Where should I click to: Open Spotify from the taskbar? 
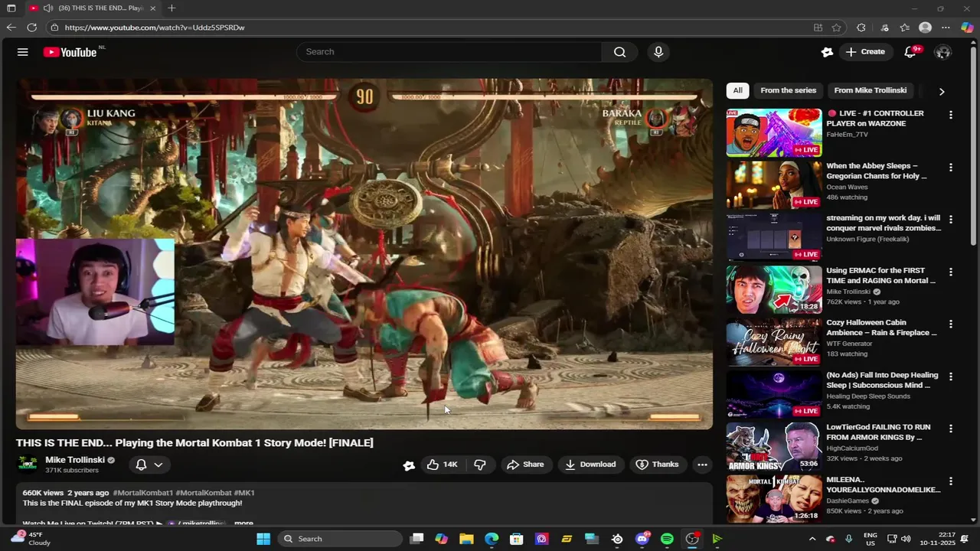(x=667, y=539)
